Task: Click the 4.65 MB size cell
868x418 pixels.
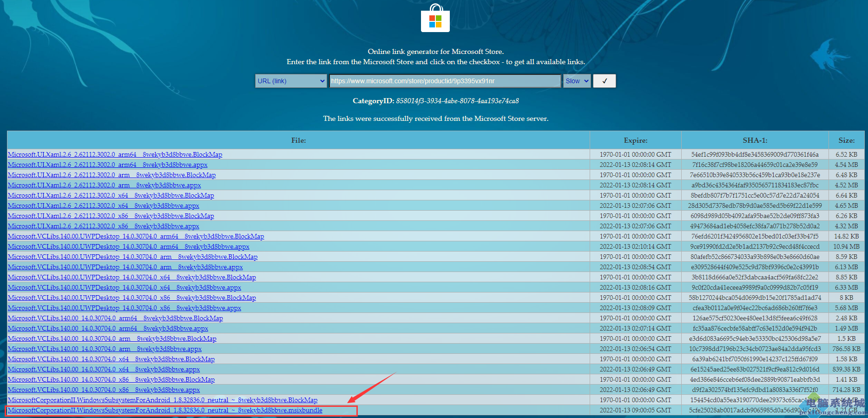Action: (x=846, y=206)
